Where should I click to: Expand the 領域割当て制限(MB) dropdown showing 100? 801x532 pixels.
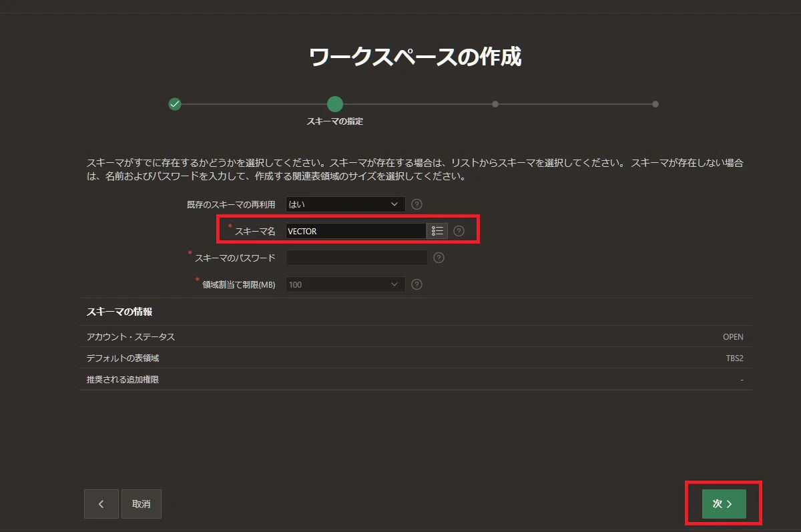pos(346,284)
